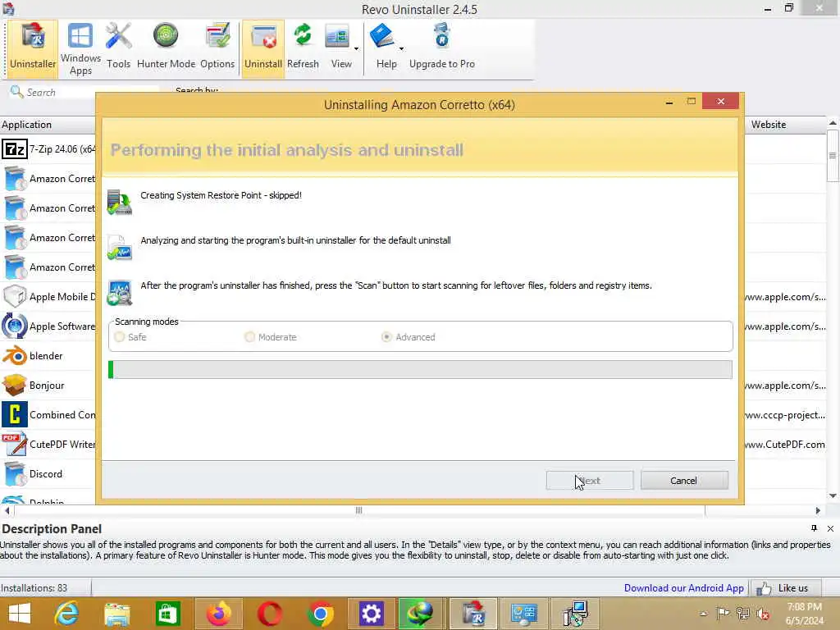Screen dimensions: 840x630
Task: Open Download our Android App link
Action: click(x=683, y=587)
